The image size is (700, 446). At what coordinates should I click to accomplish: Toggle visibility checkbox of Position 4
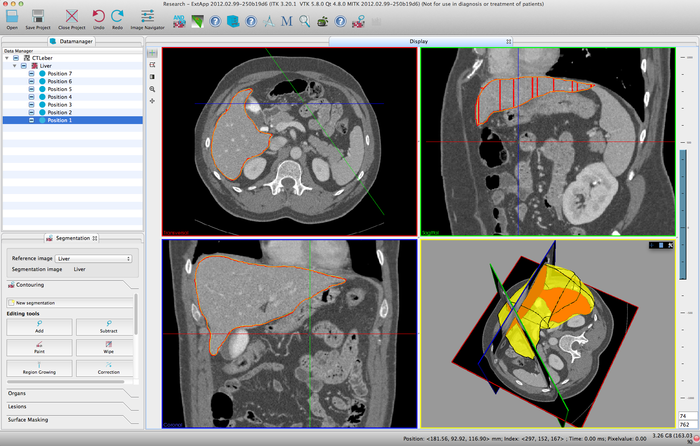pos(31,97)
